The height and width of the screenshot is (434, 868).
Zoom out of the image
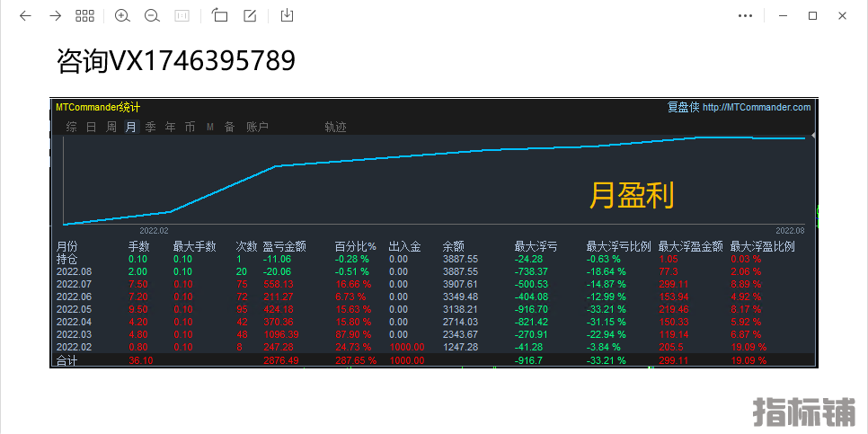152,16
